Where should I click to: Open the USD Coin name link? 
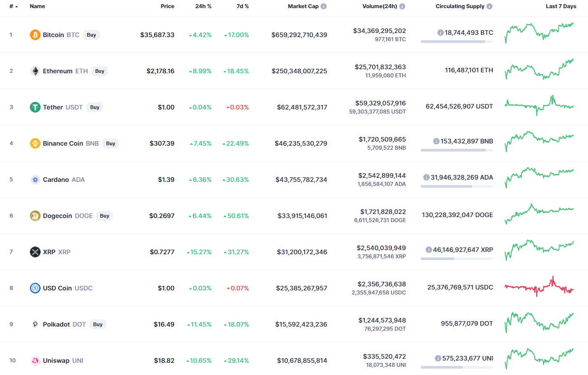(x=57, y=288)
